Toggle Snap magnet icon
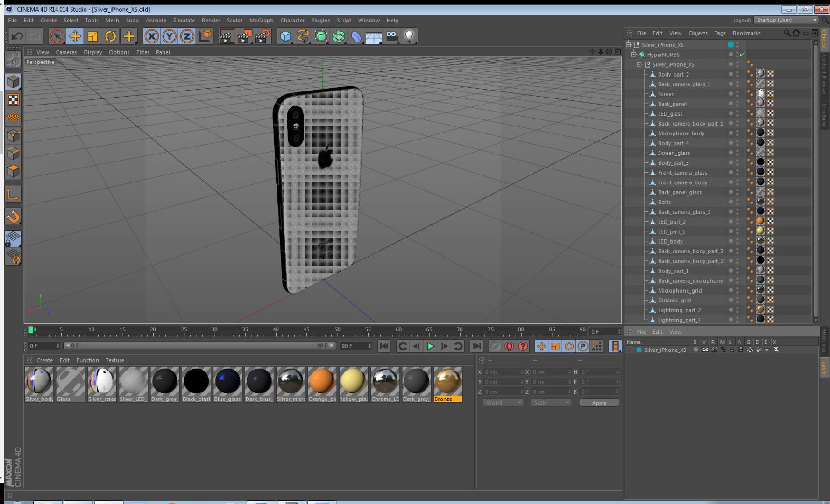 [x=13, y=217]
